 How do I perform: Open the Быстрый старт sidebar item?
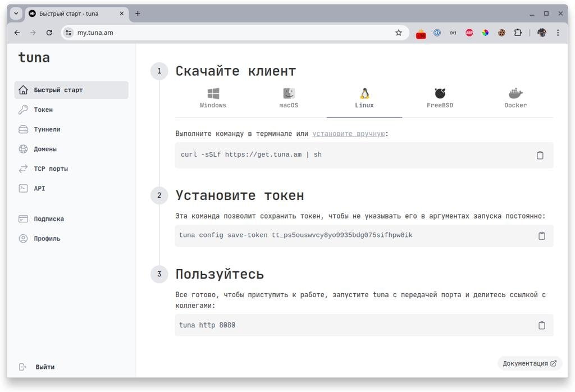(71, 90)
